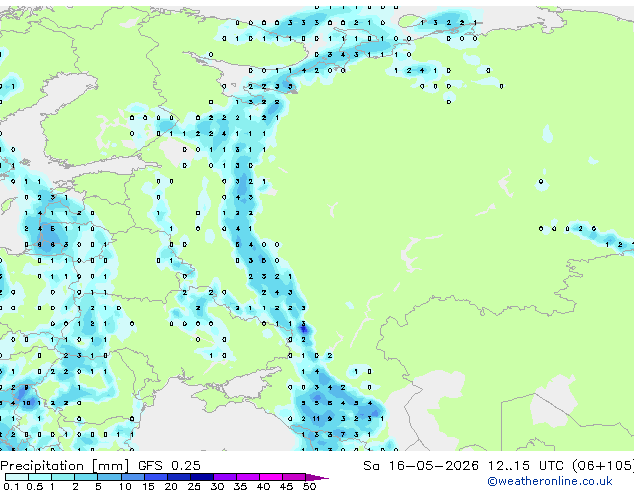Click the legend tick label '40'
Viewport: 634px width, 490px height.
[x=263, y=486]
